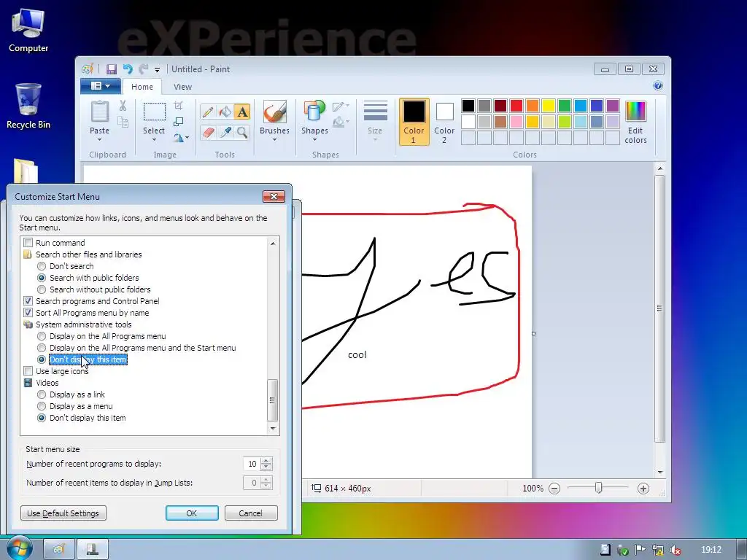The width and height of the screenshot is (747, 560).
Task: Click the Select rectangle icon
Action: [155, 112]
